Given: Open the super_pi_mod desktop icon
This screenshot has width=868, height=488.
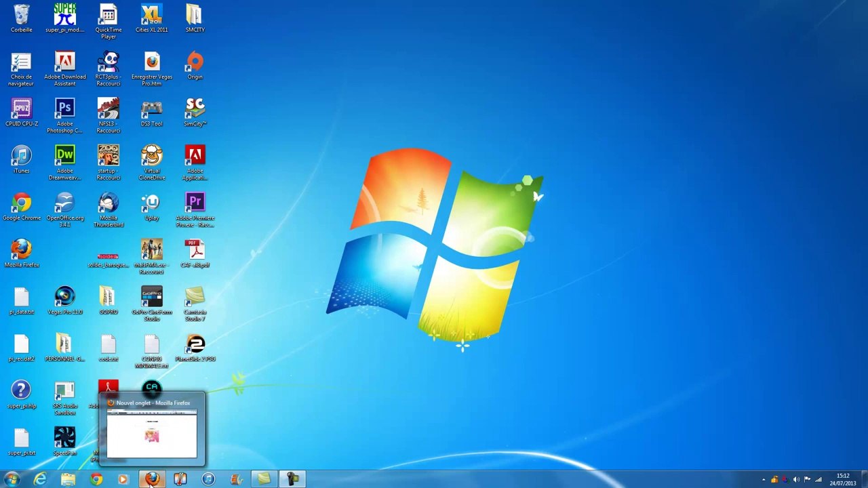Looking at the screenshot, I should [64, 18].
